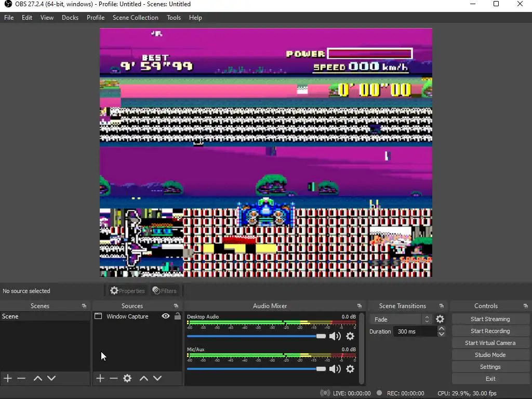
Task: Click the game preview canvas
Action: 266,153
